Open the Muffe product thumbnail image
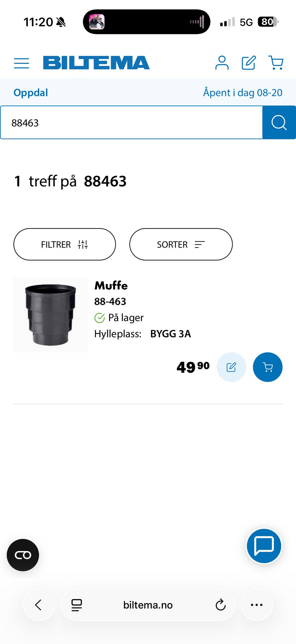This screenshot has height=644, width=296. [51, 315]
